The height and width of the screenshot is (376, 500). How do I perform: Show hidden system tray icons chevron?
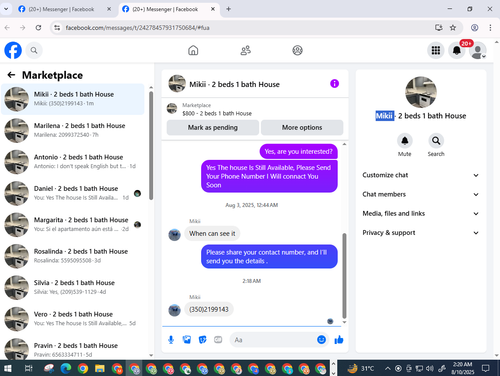point(388,368)
